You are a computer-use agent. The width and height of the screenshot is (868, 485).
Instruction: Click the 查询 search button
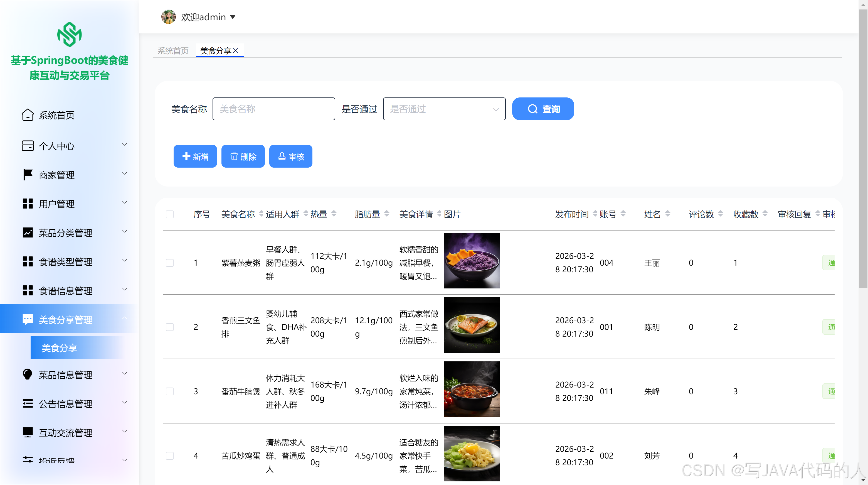point(543,109)
